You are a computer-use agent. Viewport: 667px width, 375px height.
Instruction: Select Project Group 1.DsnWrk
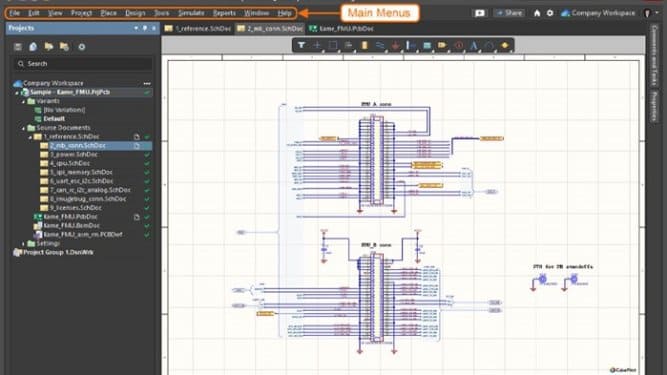(58, 253)
